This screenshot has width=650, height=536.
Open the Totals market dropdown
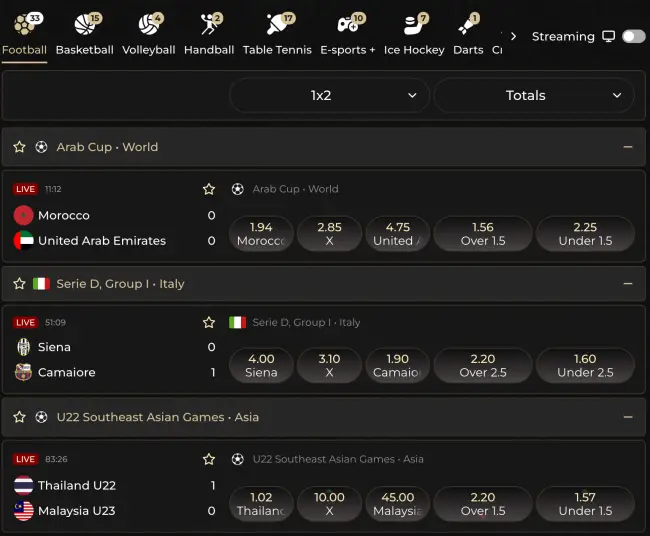pyautogui.click(x=534, y=96)
